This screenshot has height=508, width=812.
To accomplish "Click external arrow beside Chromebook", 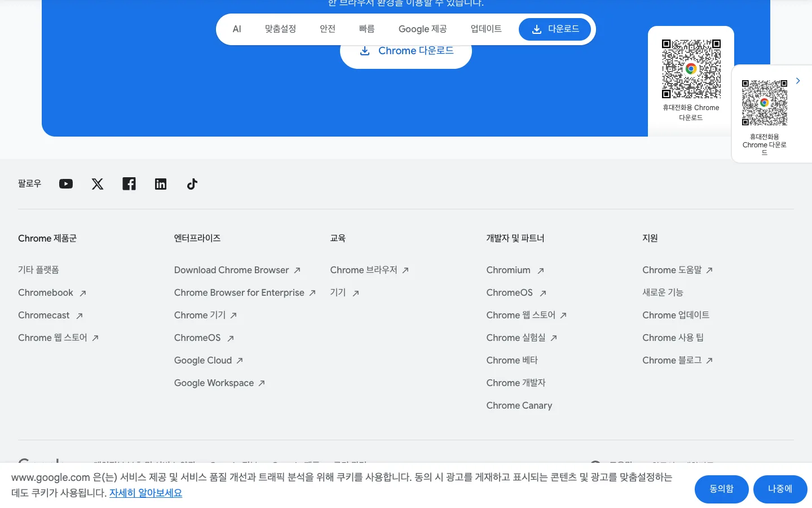I will tap(83, 294).
